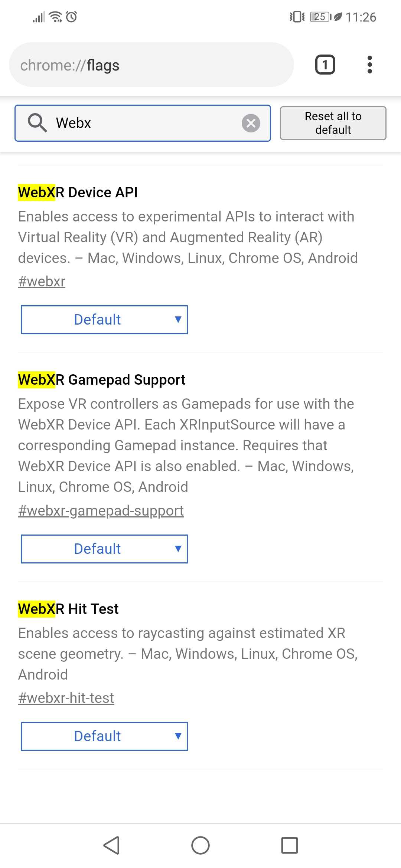
Task: Select the WebXR Gamepad Support title
Action: pos(101,379)
